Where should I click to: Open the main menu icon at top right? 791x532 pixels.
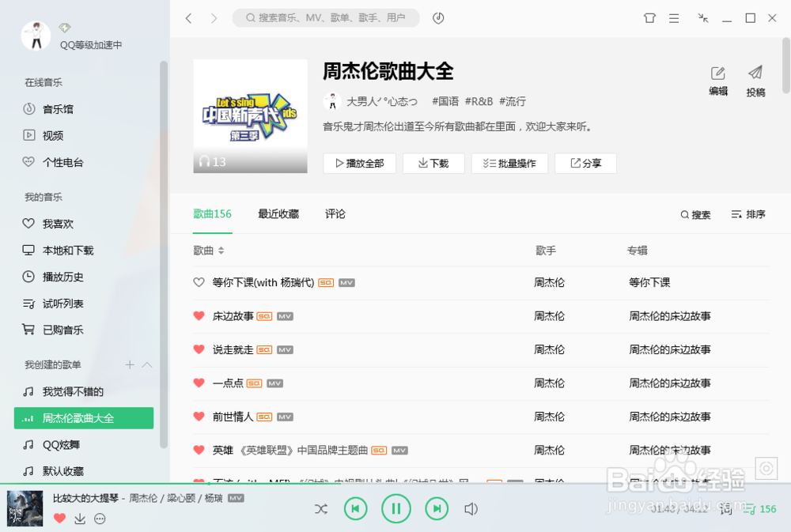(673, 18)
